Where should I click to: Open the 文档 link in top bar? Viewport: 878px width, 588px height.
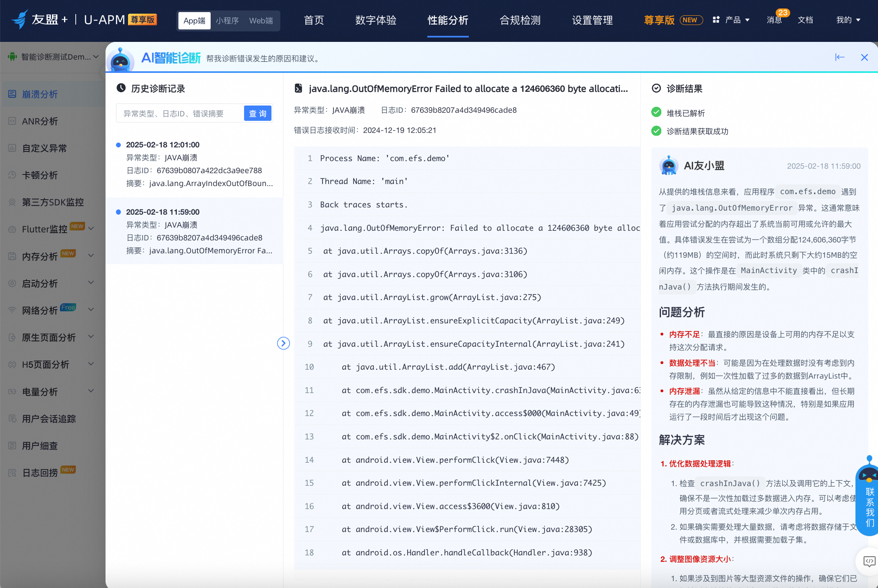click(805, 20)
